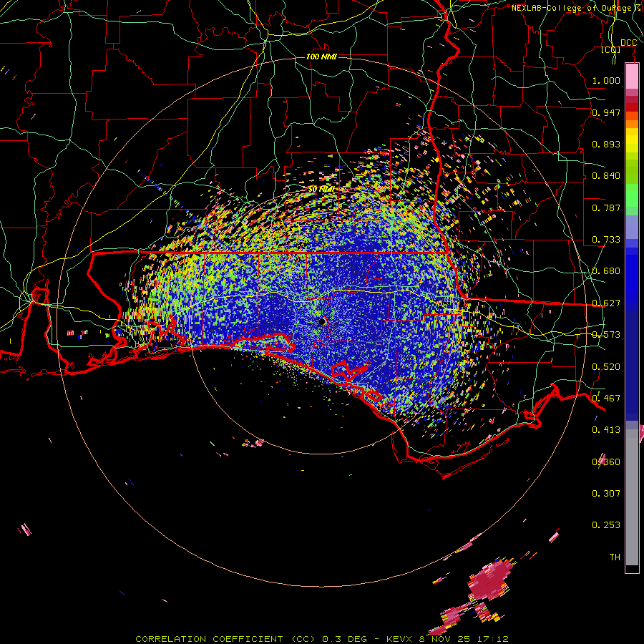Select the 1.000 scale value
Image resolution: width=644 pixels, height=644 pixels.
pyautogui.click(x=606, y=80)
